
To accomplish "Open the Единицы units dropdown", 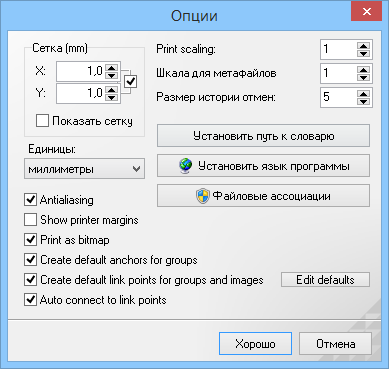I will tap(84, 169).
